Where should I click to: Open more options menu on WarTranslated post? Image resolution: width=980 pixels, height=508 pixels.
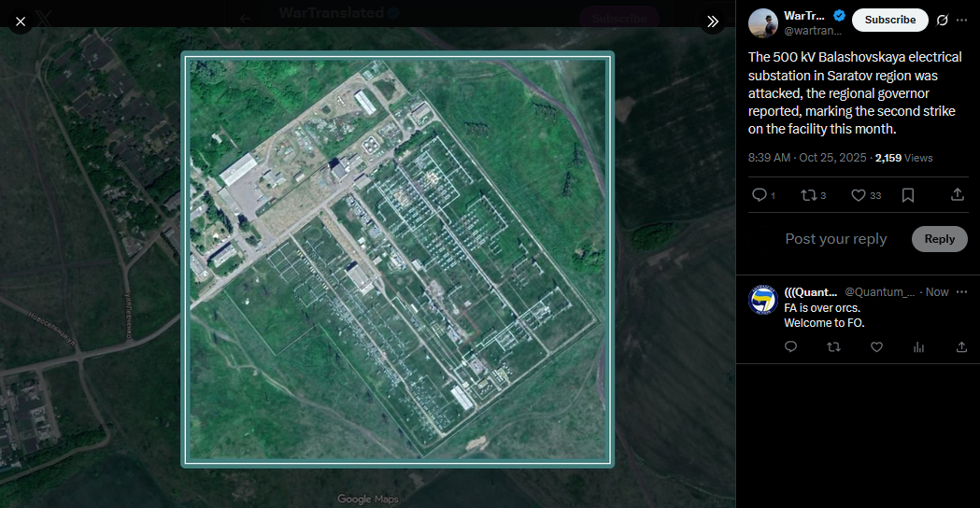(x=962, y=20)
